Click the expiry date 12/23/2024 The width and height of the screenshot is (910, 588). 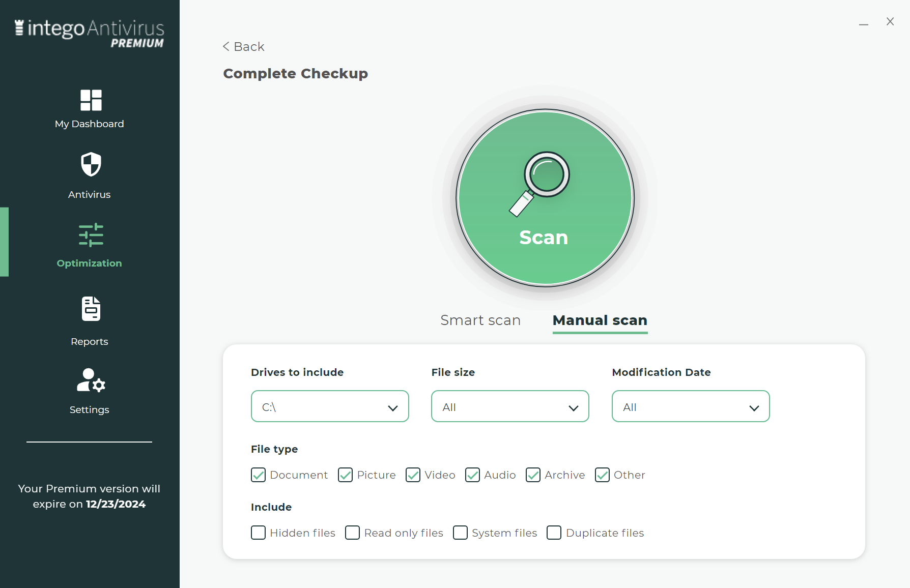pos(116,504)
